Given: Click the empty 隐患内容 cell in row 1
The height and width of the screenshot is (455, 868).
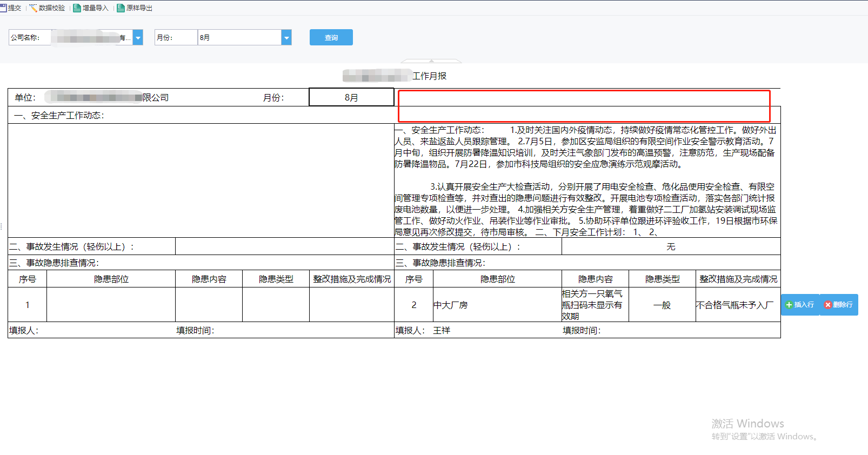Looking at the screenshot, I should point(209,305).
